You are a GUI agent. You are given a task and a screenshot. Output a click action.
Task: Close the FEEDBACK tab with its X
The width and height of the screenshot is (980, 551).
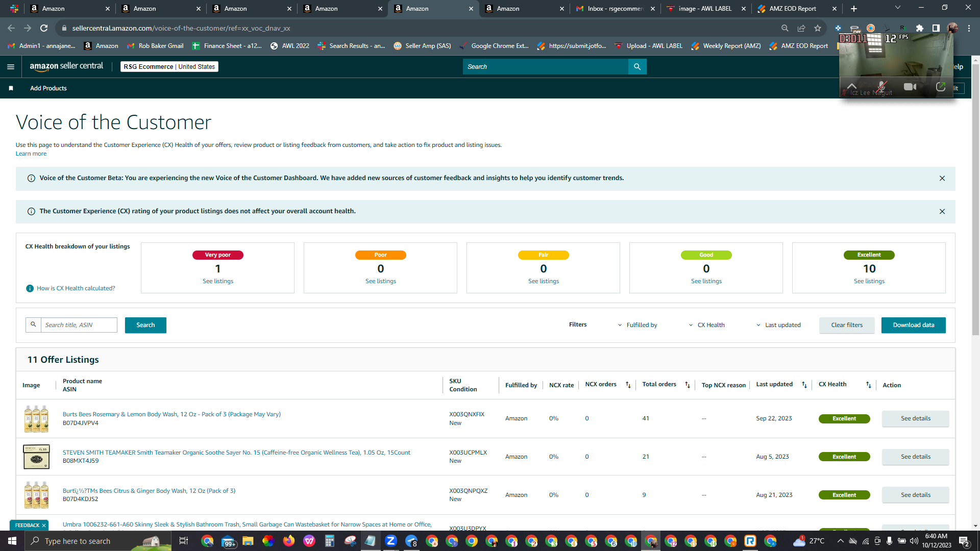pyautogui.click(x=44, y=525)
